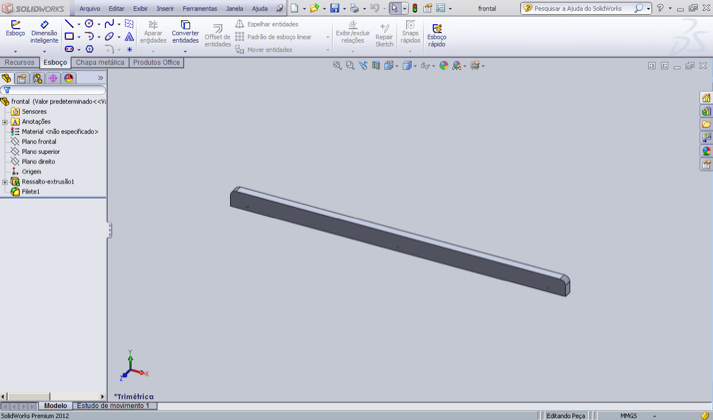The width and height of the screenshot is (713, 420).
Task: Open SolidWorks Resources in the right task pane
Action: coord(706,98)
